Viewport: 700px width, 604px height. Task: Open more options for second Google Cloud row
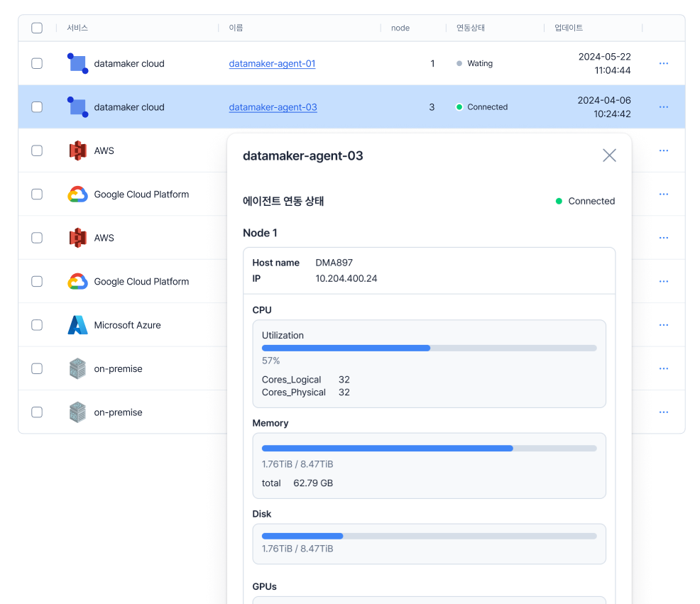click(663, 281)
